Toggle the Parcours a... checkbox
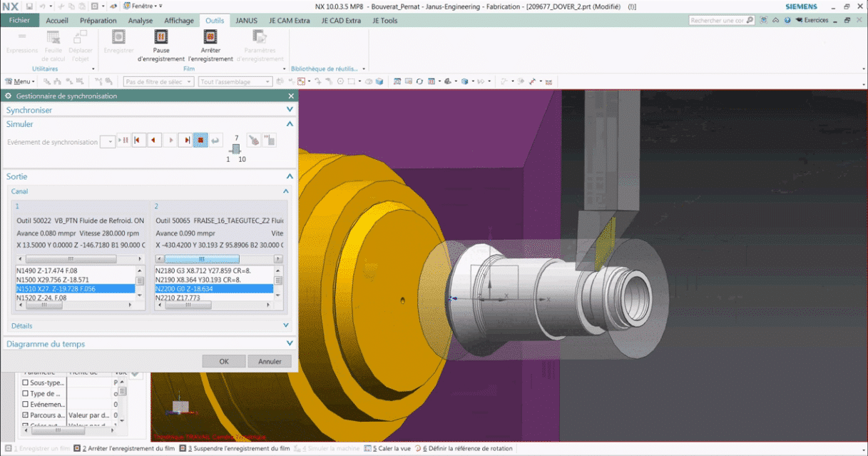Screen dimensions: 868x456 tap(26, 415)
